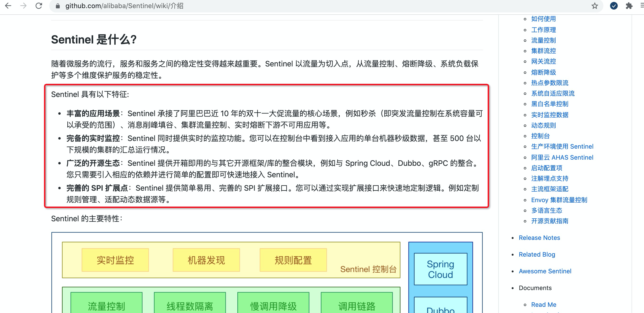
Task: Click the Spring Cloud box in diagram
Action: pyautogui.click(x=440, y=269)
